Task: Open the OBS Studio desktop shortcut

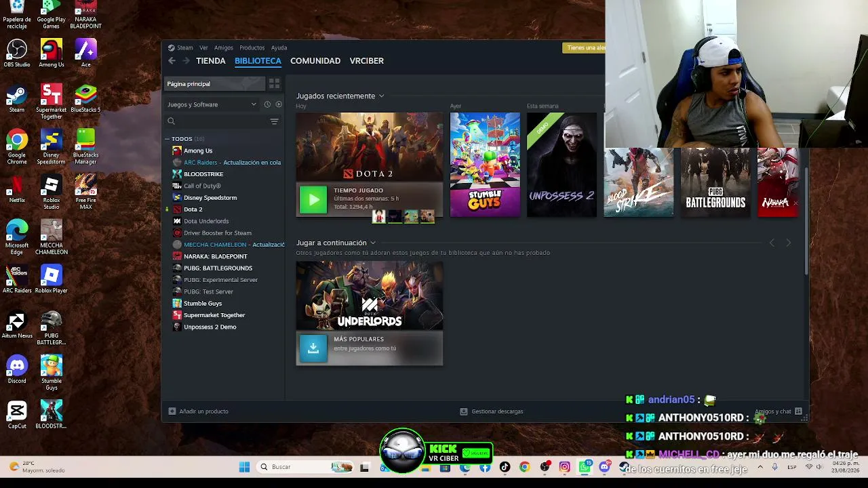Action: tap(17, 53)
